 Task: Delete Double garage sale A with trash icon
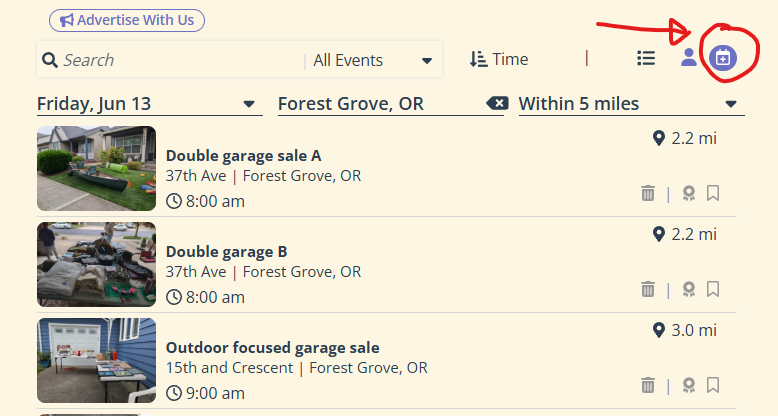[648, 193]
